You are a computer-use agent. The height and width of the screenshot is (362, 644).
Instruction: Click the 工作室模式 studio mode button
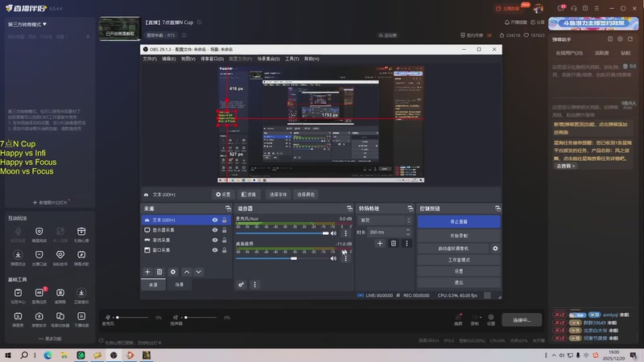pyautogui.click(x=459, y=260)
